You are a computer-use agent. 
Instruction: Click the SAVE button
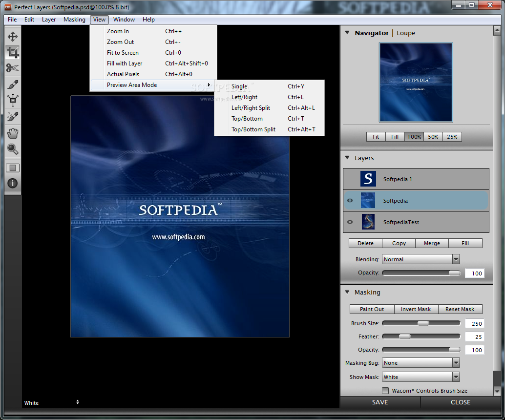(380, 402)
